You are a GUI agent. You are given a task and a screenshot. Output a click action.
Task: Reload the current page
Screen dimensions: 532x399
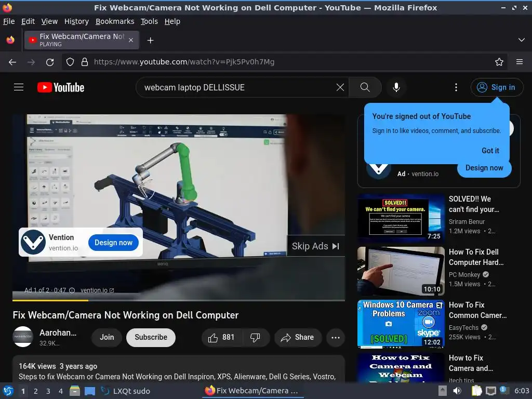click(x=50, y=62)
